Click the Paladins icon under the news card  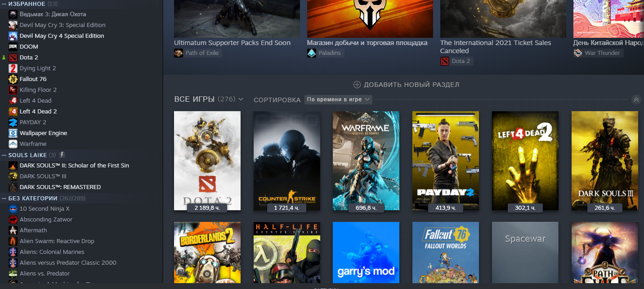[x=312, y=53]
